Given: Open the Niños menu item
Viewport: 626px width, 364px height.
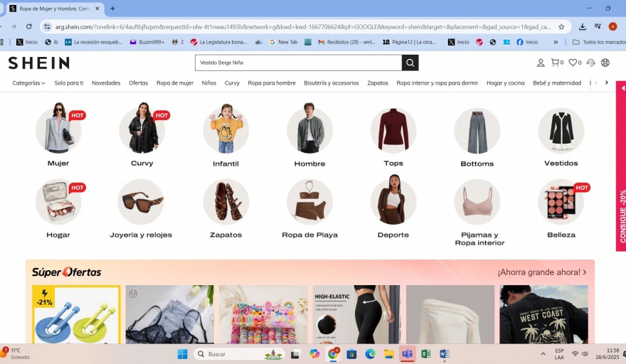Looking at the screenshot, I should tap(209, 83).
